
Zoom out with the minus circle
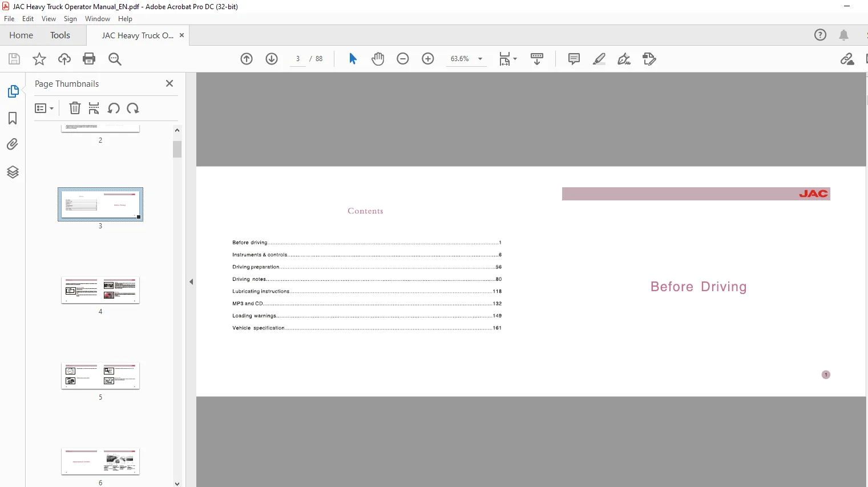[x=403, y=59]
